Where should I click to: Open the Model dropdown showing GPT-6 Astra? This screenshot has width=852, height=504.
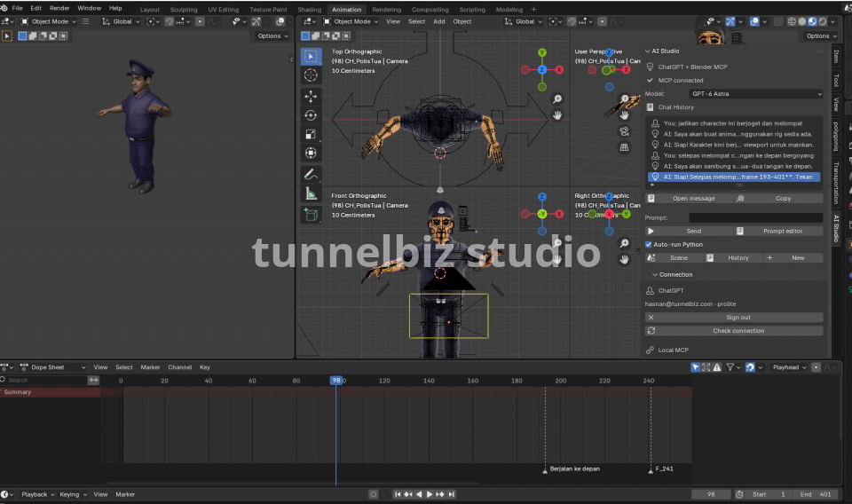tap(756, 94)
